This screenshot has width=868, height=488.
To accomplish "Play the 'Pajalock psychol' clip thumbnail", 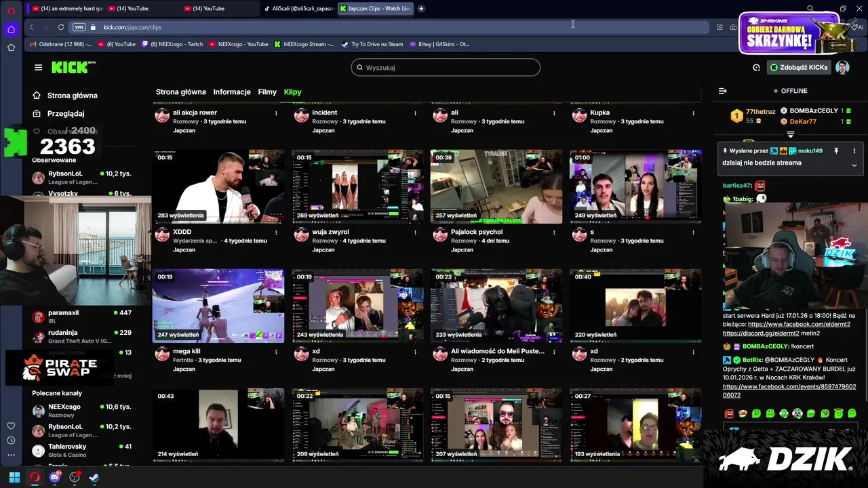I will pos(496,186).
